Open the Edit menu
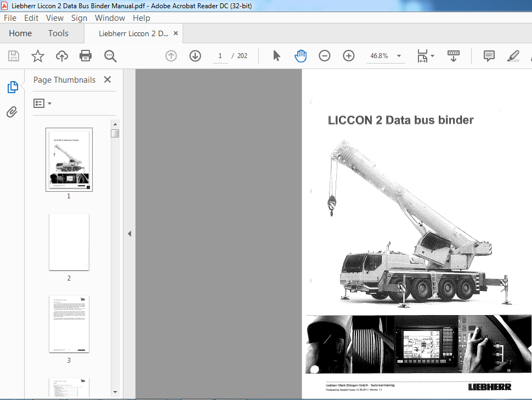Viewport: 532px width, 400px height. pos(31,18)
